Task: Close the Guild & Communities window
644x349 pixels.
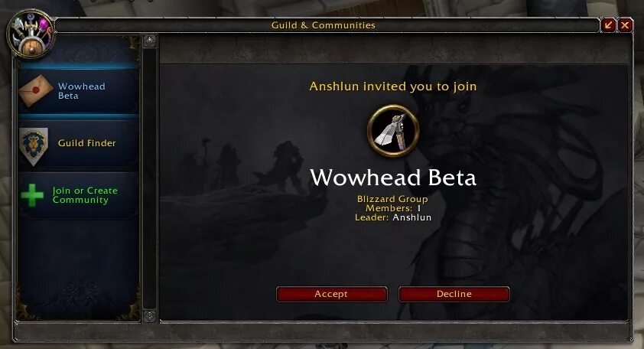Action: pos(625,25)
